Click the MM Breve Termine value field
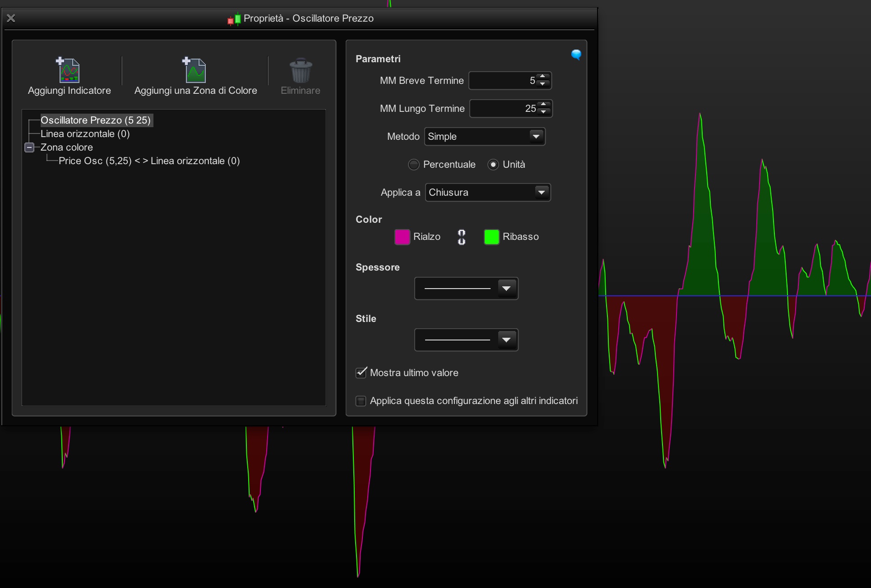 tap(502, 81)
